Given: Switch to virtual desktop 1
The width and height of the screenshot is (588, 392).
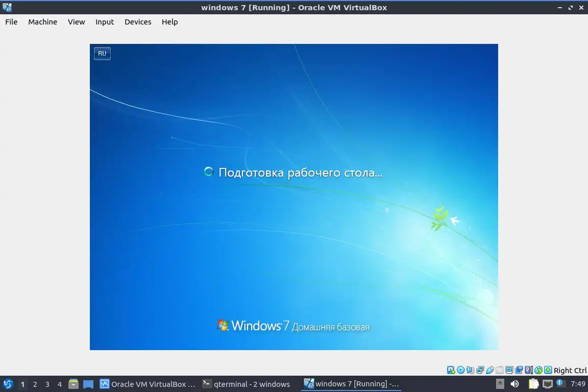Looking at the screenshot, I should [x=22, y=384].
